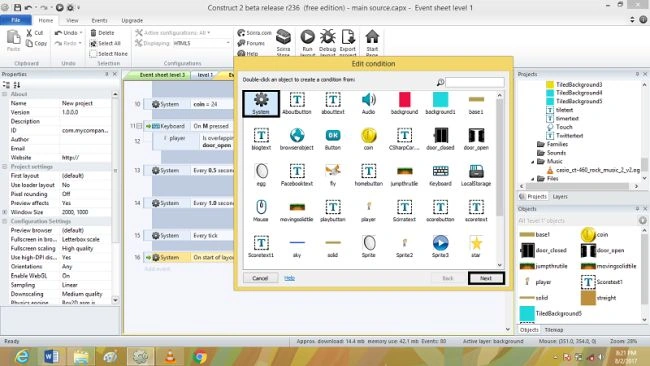Click the Cut button

pos(34,33)
